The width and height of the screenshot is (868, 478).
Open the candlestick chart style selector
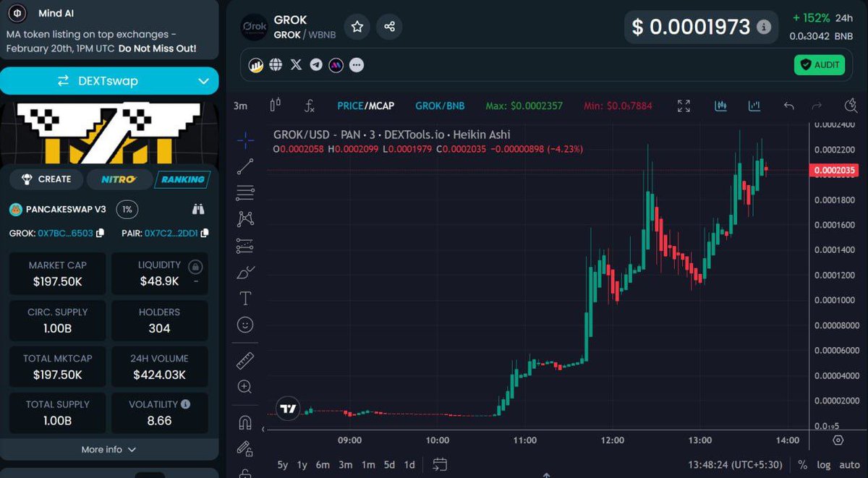pyautogui.click(x=275, y=106)
